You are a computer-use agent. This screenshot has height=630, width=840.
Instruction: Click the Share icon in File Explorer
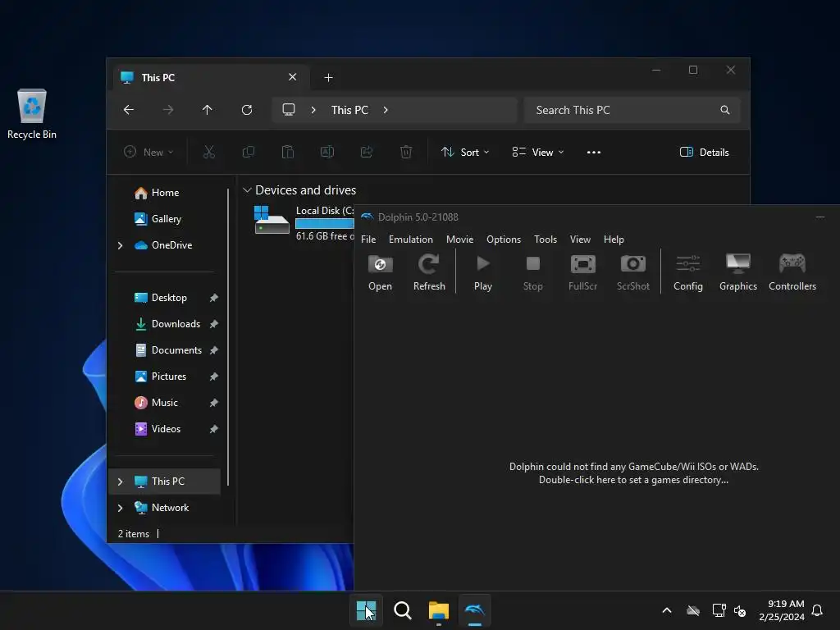[367, 152]
